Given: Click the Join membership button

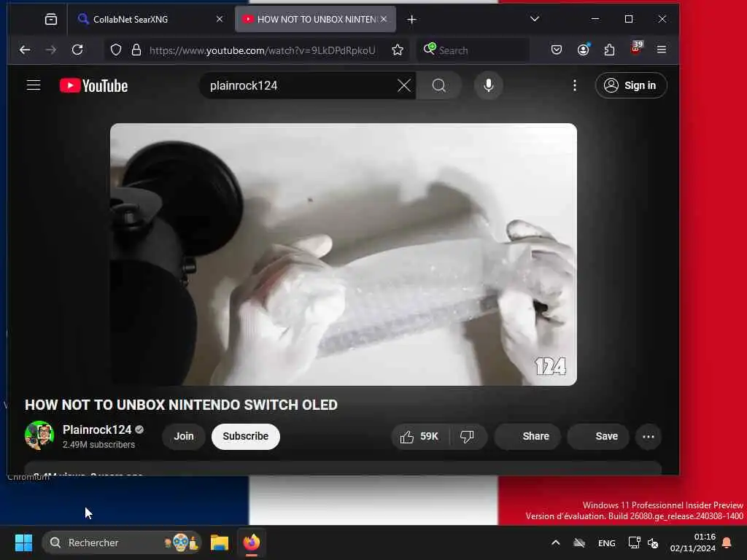Looking at the screenshot, I should [183, 436].
